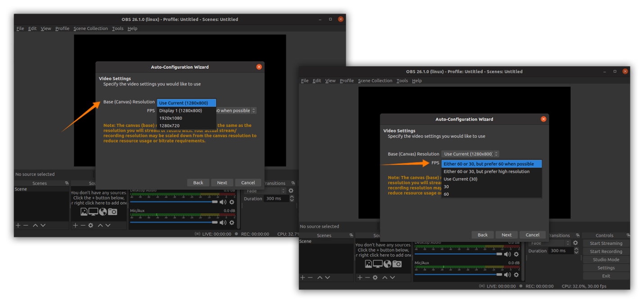Move source up in left OBS window

100,225
